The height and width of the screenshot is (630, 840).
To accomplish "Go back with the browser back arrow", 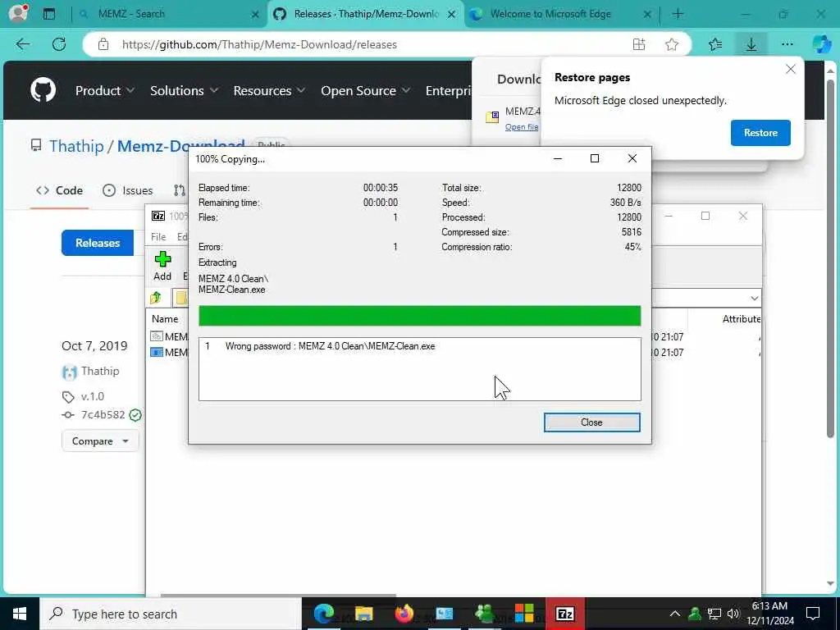I will (23, 44).
